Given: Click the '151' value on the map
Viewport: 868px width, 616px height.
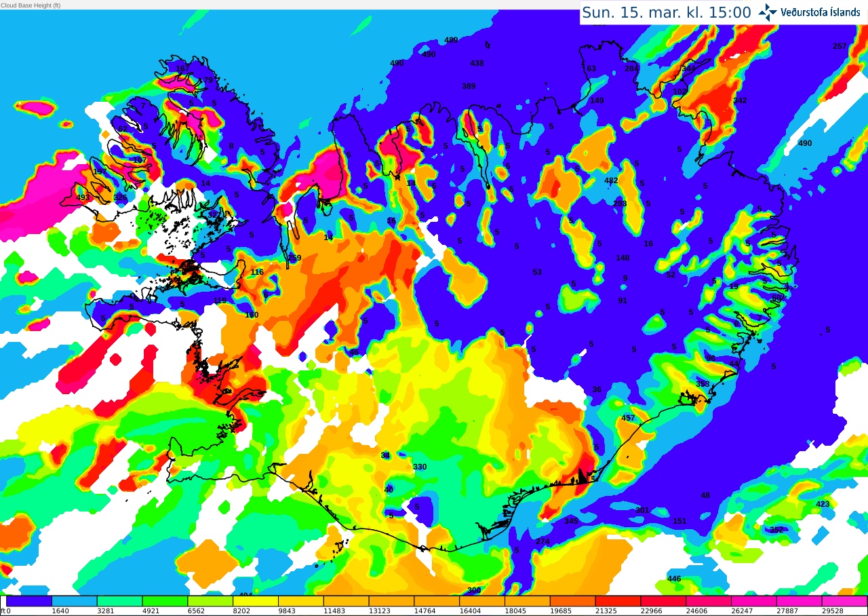Looking at the screenshot, I should click(x=679, y=521).
